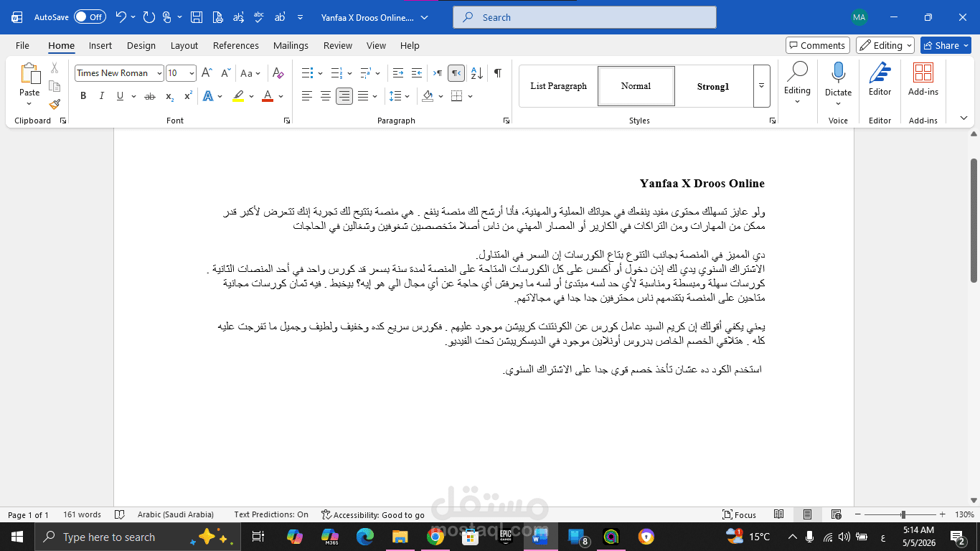The width and height of the screenshot is (980, 551).
Task: Switch to the Layout tab
Action: click(184, 45)
